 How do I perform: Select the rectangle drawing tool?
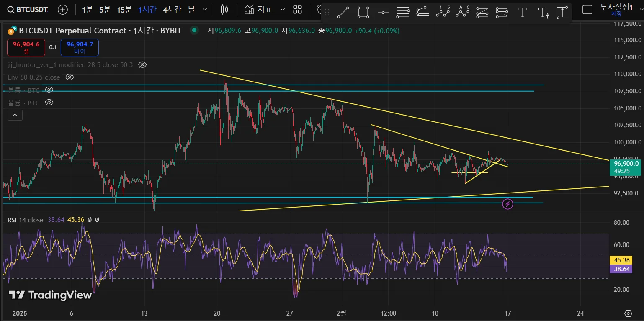pyautogui.click(x=363, y=13)
